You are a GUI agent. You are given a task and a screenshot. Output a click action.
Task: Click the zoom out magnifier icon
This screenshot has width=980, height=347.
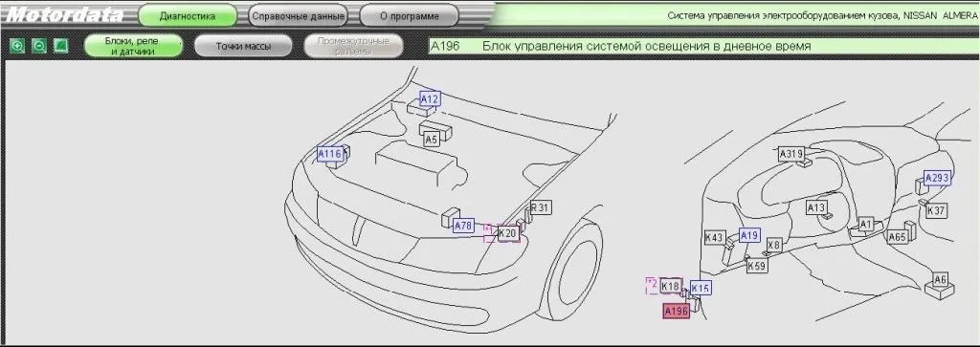(x=38, y=46)
